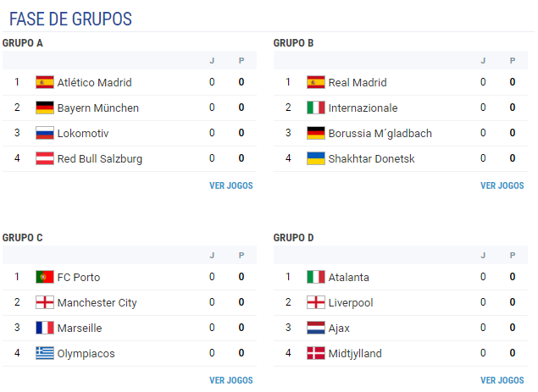Click the Austria flag beside Red Bull Salzburg
The height and width of the screenshot is (392, 538).
[45, 158]
